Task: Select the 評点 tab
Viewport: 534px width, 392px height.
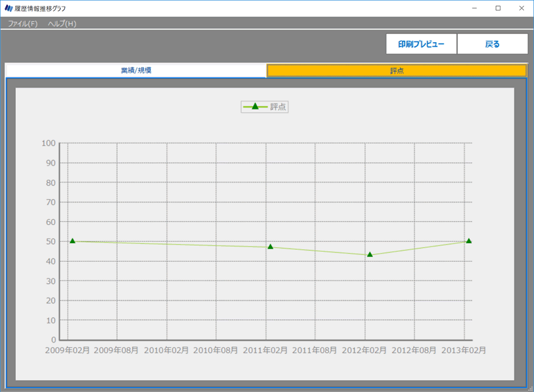Action: pyautogui.click(x=396, y=71)
